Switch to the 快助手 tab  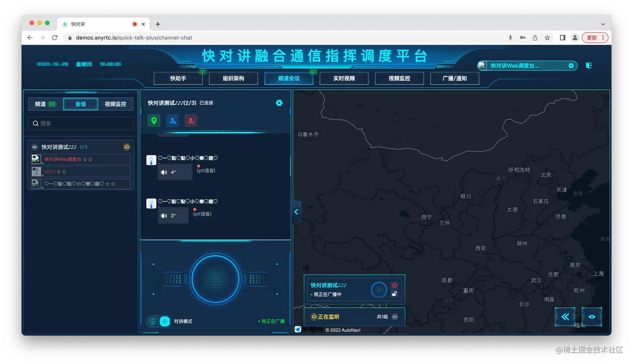(178, 78)
